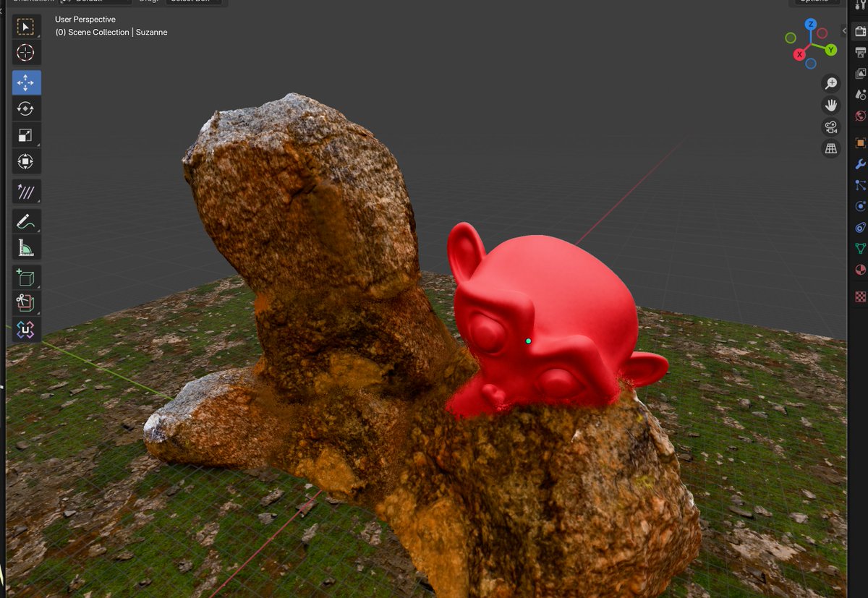Click the scissors and layers tool icon
The height and width of the screenshot is (598, 868).
[26, 304]
